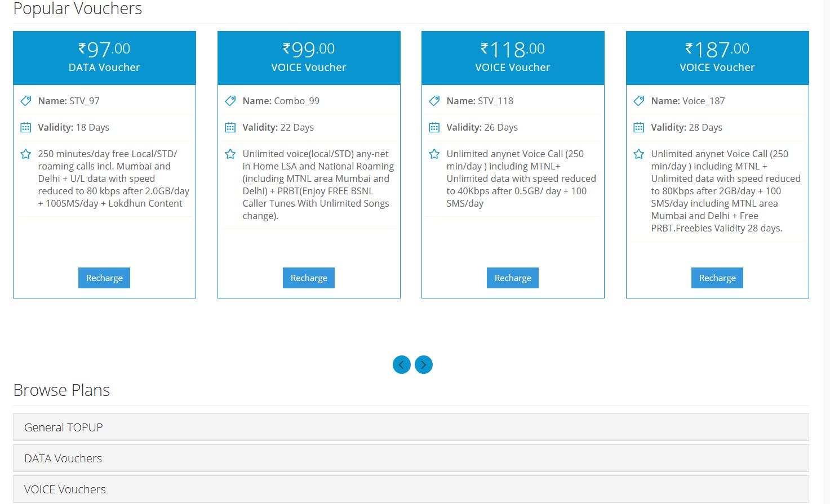This screenshot has height=504, width=830.
Task: Click the previous arrow carousel button
Action: 402,365
